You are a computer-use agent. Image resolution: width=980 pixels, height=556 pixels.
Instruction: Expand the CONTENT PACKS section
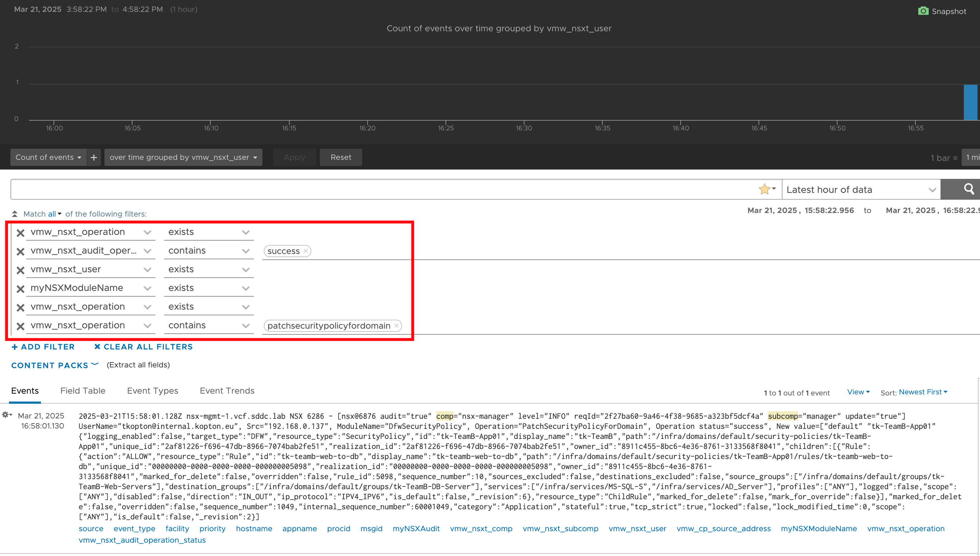[55, 365]
